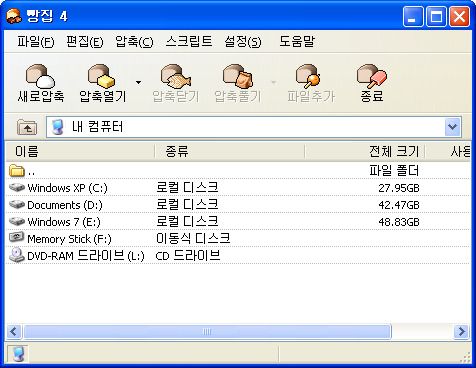Screen dimensions: 476x368
Task: Click the horizontal scrollbar right arrow
Action: pyautogui.click(x=462, y=332)
